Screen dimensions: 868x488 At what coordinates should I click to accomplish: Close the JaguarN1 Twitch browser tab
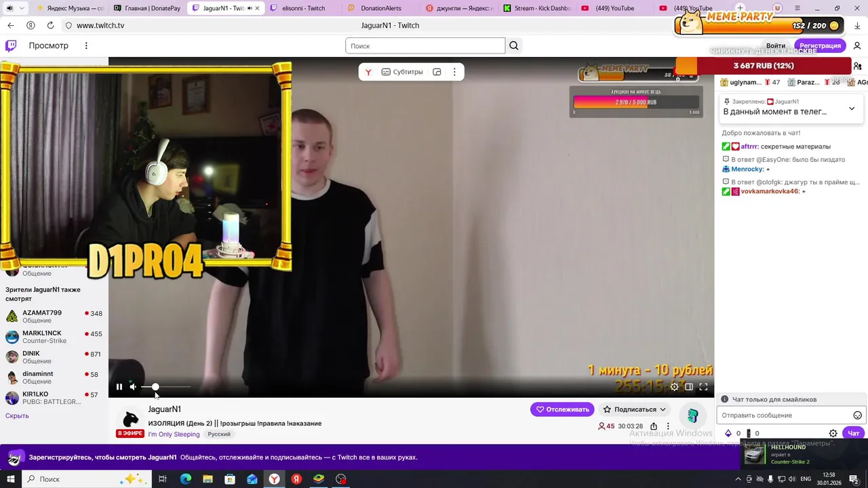click(x=257, y=8)
